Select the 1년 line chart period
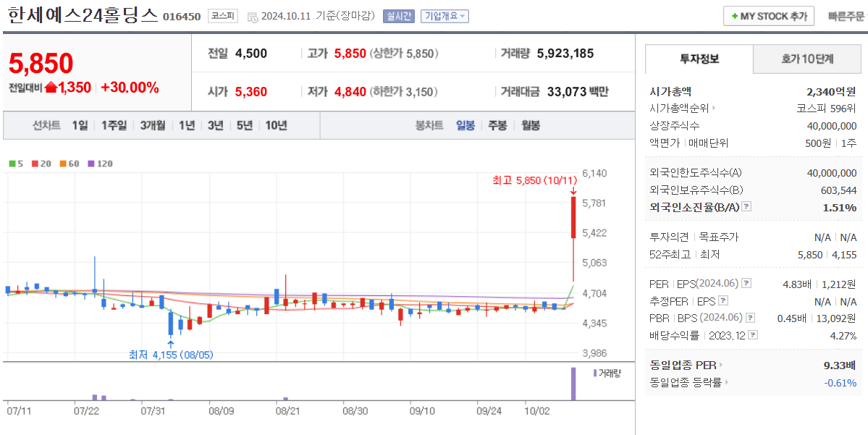The width and height of the screenshot is (868, 435). tap(187, 126)
